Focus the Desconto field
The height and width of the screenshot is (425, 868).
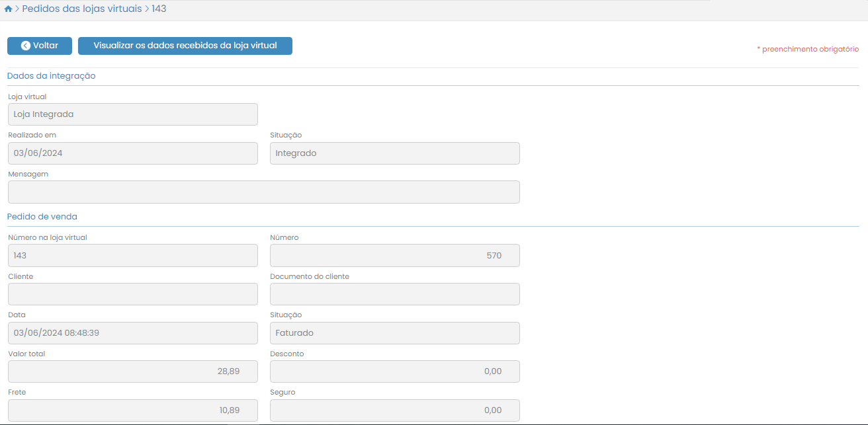click(394, 371)
